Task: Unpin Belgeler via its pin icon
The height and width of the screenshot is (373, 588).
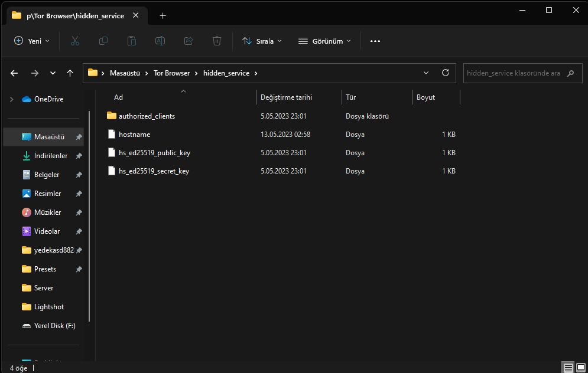Action: (x=79, y=175)
